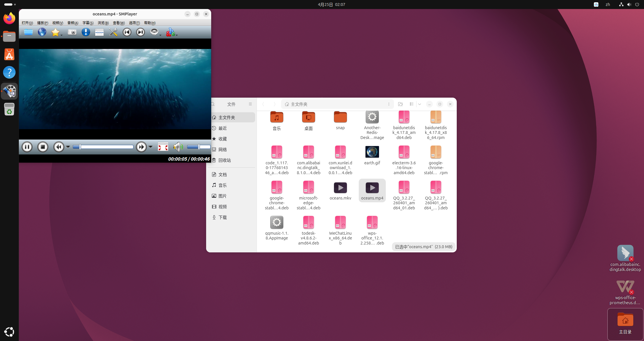The width and height of the screenshot is (644, 341).
Task: Click the open file folder icon in SMPlayer
Action: [x=28, y=32]
